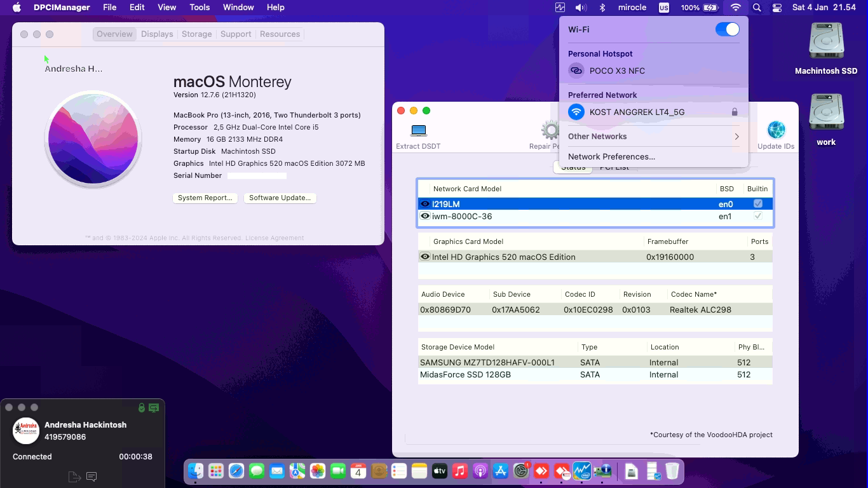Click the green lock icon in AnyDesk panel
The image size is (868, 488).
pos(142,408)
